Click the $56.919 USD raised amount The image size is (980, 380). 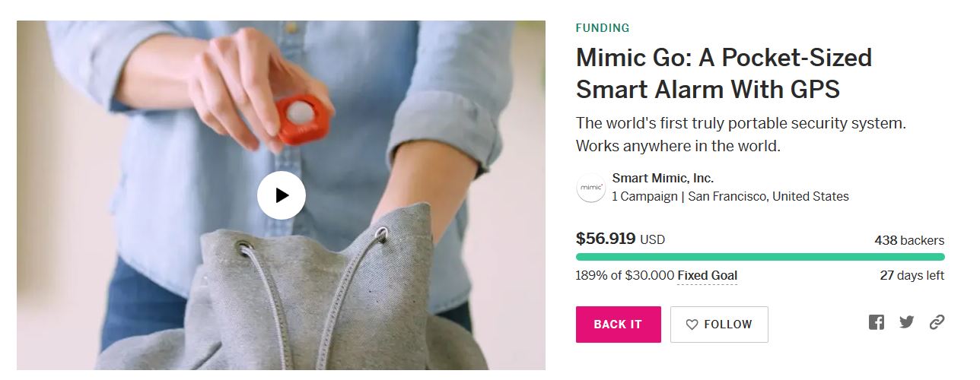pyautogui.click(x=620, y=239)
